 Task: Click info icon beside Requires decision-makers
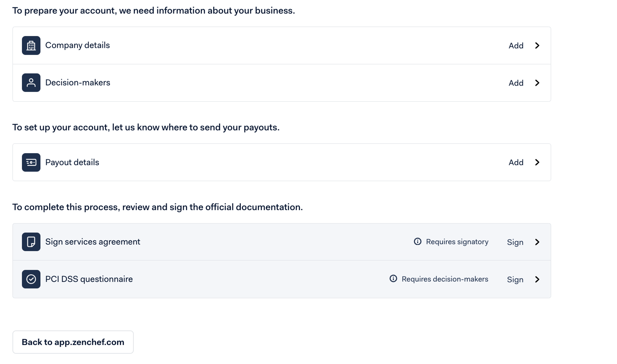(393, 279)
